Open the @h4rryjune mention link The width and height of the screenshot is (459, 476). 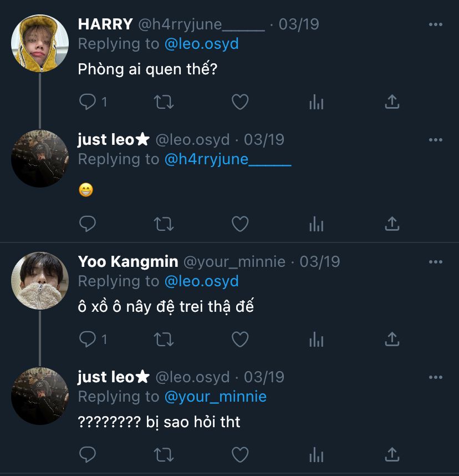coord(227,159)
